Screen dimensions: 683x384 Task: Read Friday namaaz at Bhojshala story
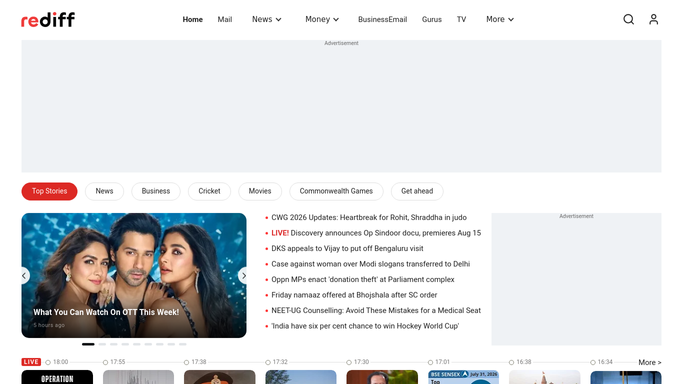[354, 295]
